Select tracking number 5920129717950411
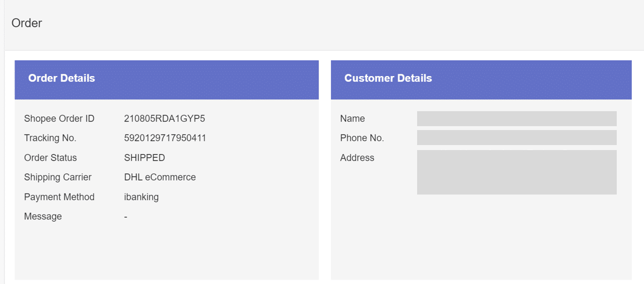The image size is (644, 284). tap(165, 138)
